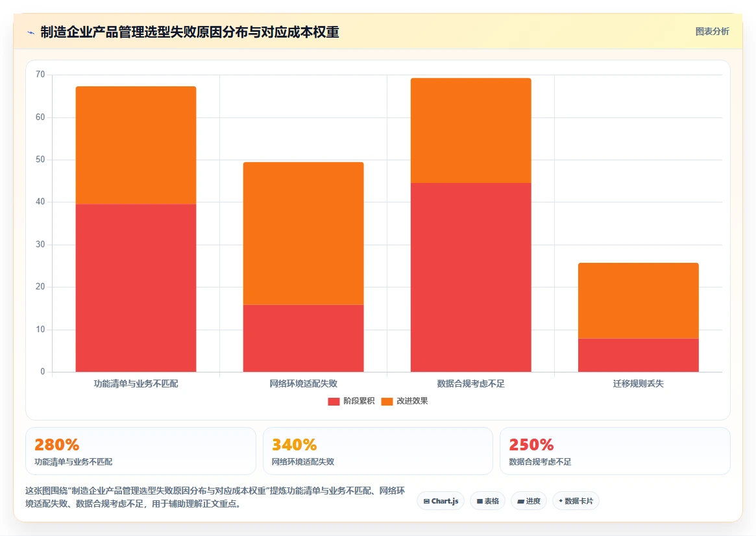The image size is (756, 536).
Task: Click the orange segment of 数据合规考虑不足 bar
Action: point(471,130)
